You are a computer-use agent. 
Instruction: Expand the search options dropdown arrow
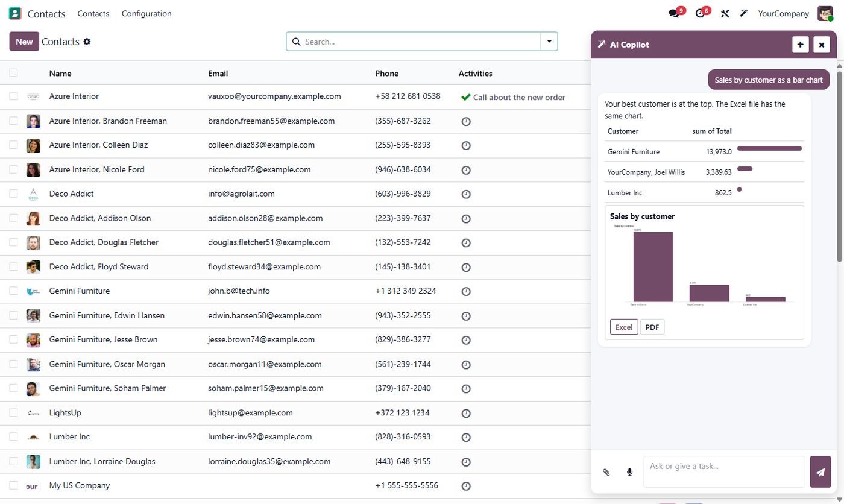click(x=549, y=42)
